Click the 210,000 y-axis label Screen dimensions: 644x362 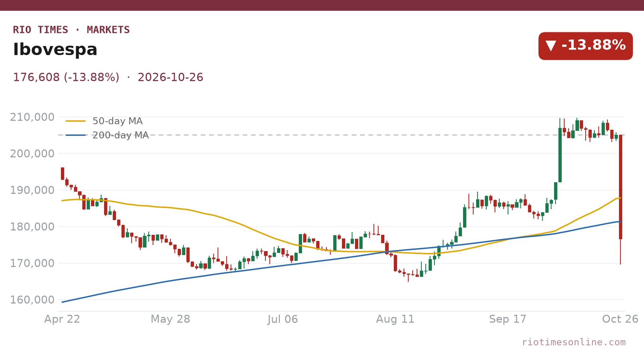[x=32, y=117]
